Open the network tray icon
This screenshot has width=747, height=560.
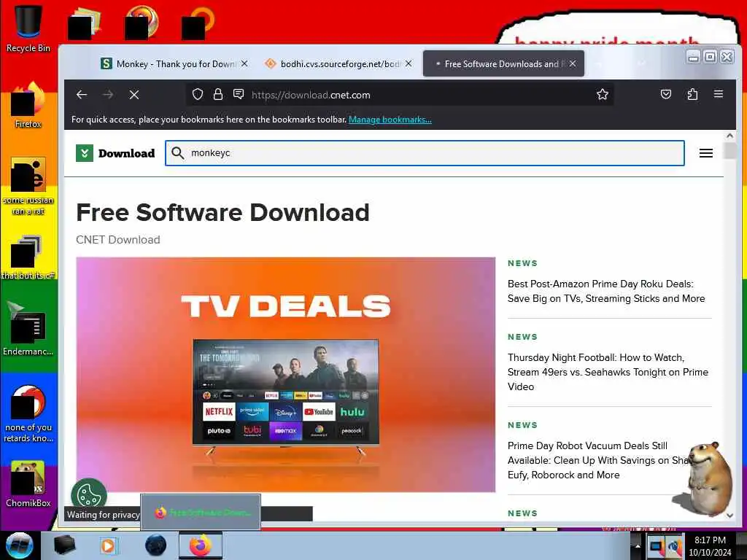(x=656, y=545)
